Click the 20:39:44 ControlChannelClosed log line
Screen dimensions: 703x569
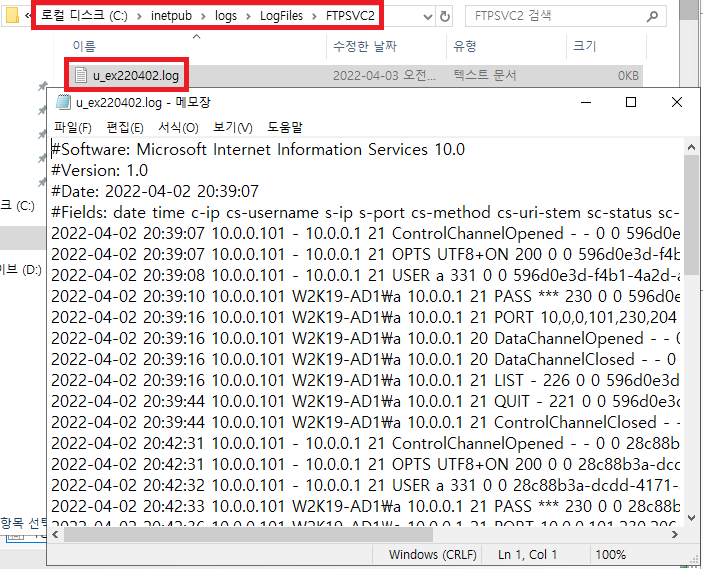(x=365, y=422)
